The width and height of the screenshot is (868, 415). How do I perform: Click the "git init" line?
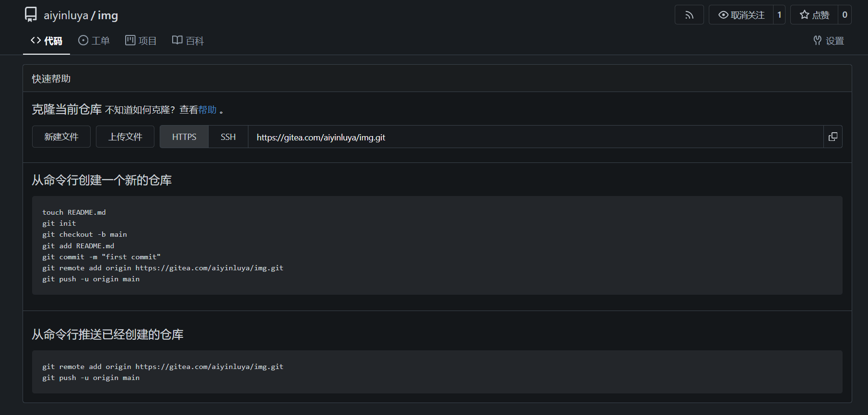[x=59, y=223]
